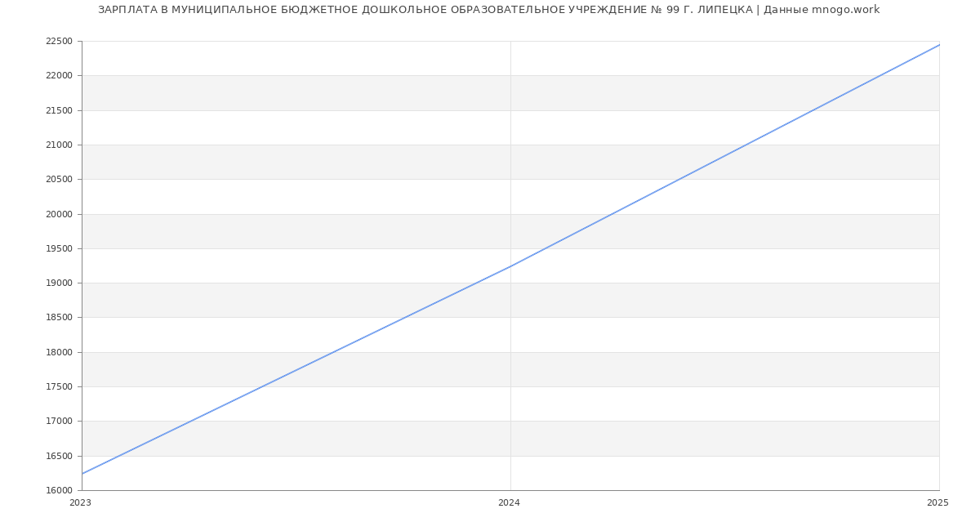This screenshot has height=531, width=980.
Task: Select the line end point at 2025
Action: pos(939,45)
